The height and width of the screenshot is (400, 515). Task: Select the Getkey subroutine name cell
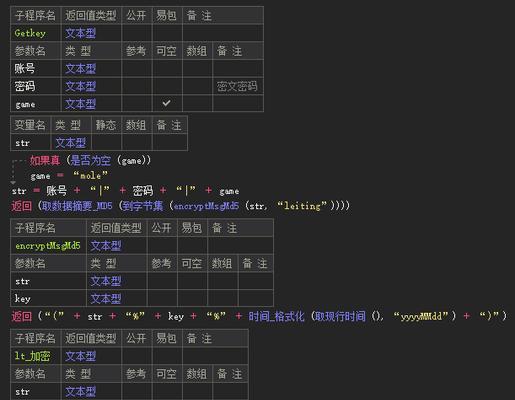pyautogui.click(x=36, y=33)
